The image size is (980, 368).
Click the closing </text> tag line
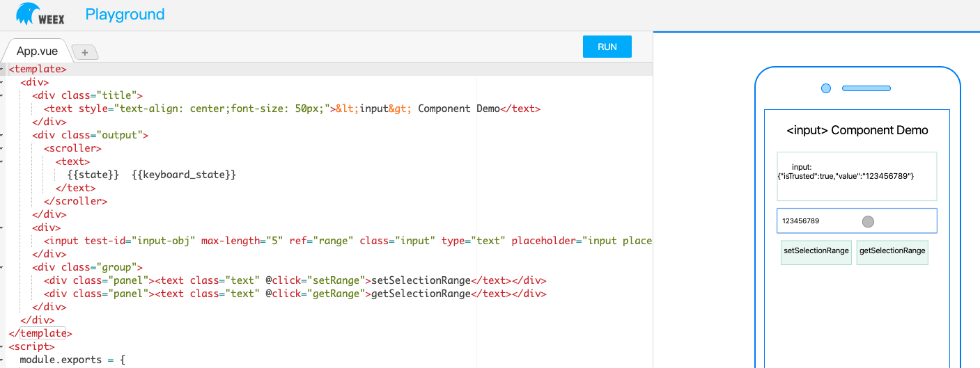[76, 189]
